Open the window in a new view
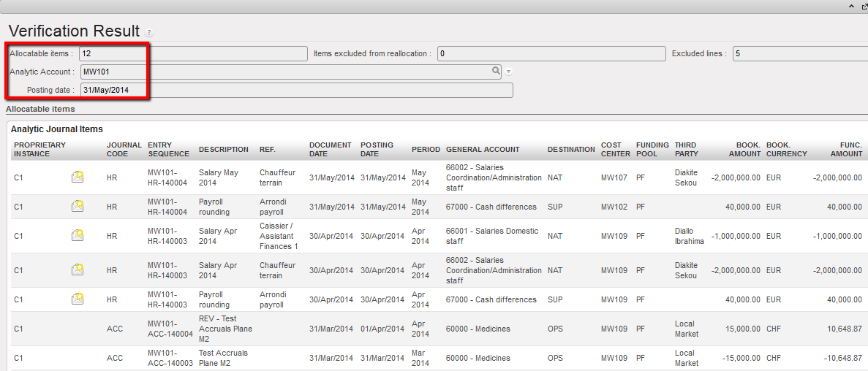Screen dimensions: 868x371 click(x=864, y=6)
